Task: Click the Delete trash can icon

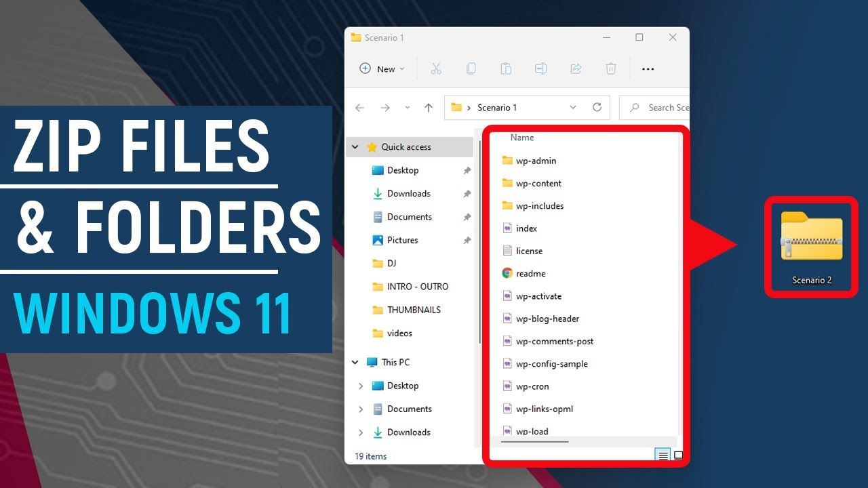Action: click(611, 68)
